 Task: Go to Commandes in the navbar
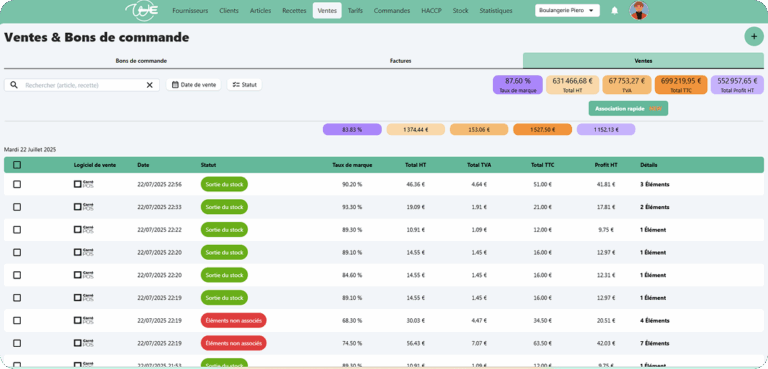[392, 11]
